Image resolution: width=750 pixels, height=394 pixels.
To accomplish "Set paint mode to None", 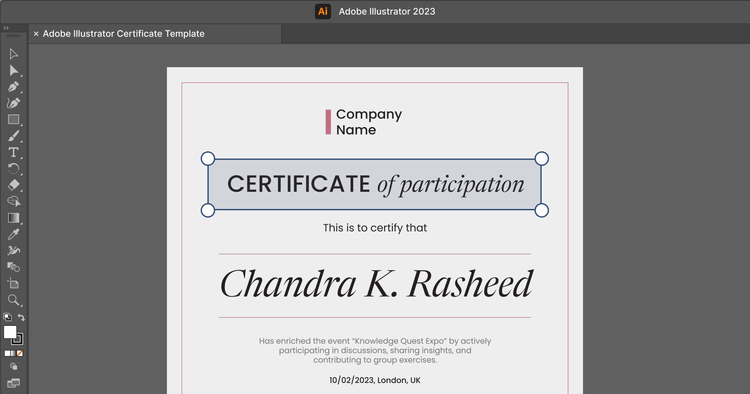I will [x=20, y=353].
